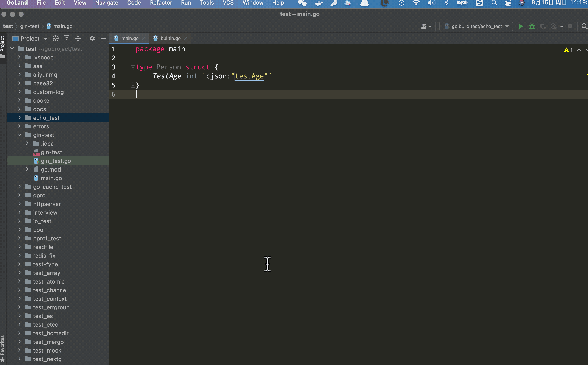Click Collapse All in Project panel
The height and width of the screenshot is (365, 588).
[78, 38]
